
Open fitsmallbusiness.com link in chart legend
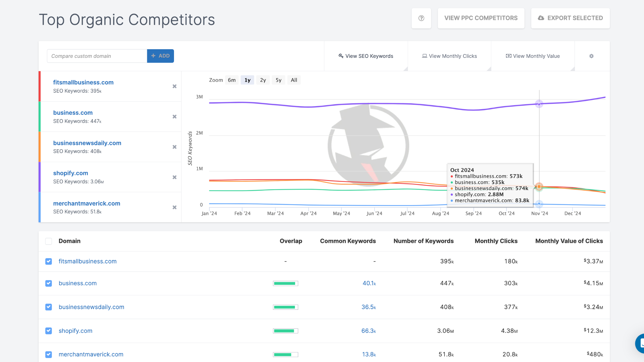coord(83,82)
